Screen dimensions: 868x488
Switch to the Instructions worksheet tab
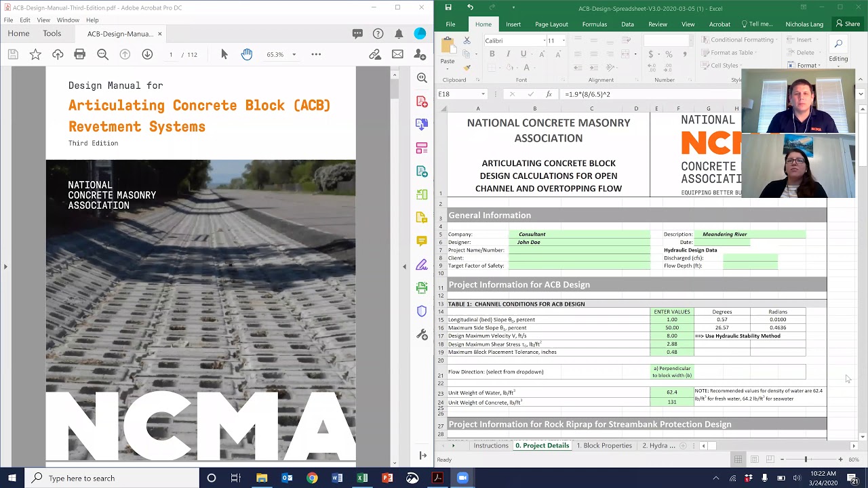click(491, 446)
